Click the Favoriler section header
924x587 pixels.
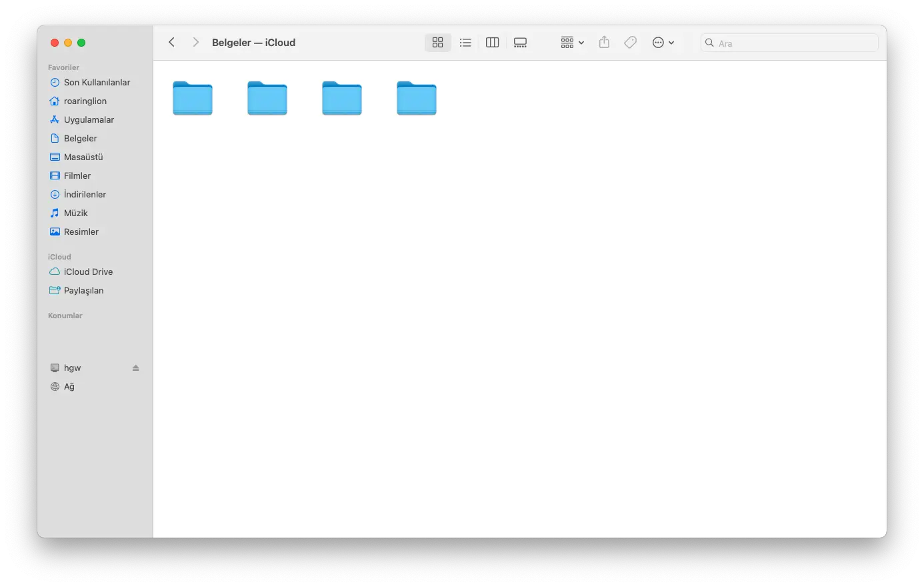coord(63,67)
